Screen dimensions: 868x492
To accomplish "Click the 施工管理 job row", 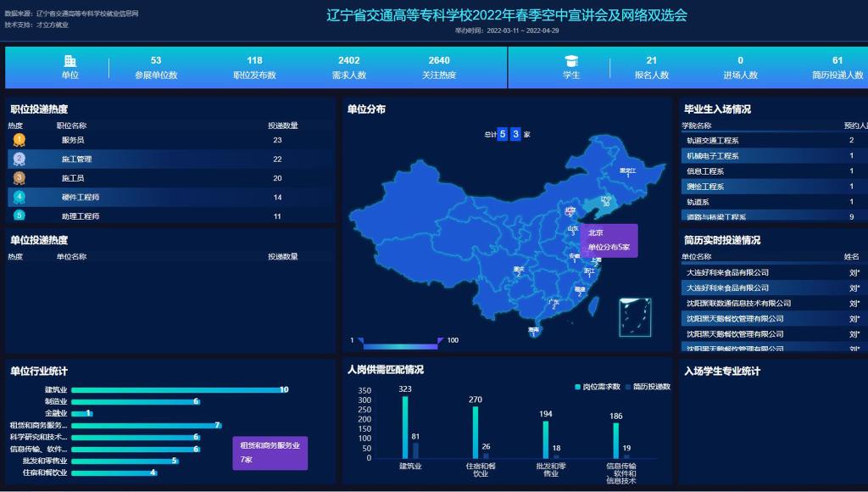I will tap(169, 159).
